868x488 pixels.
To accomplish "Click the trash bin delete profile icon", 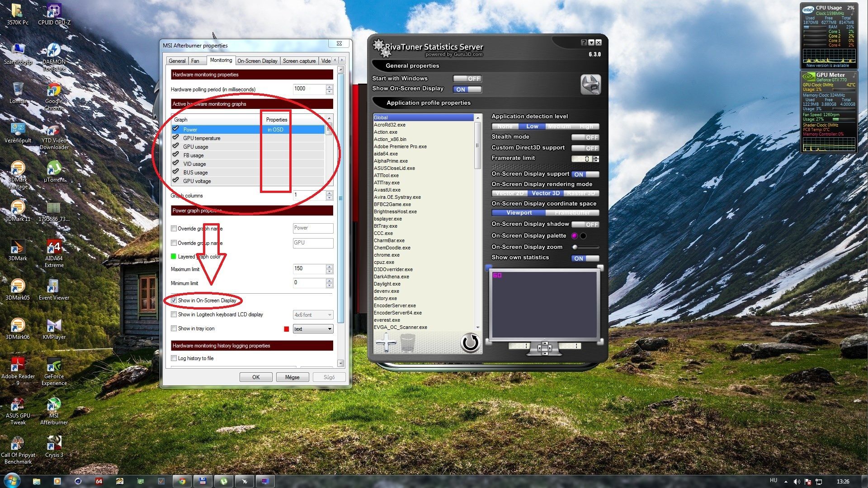I will (407, 343).
